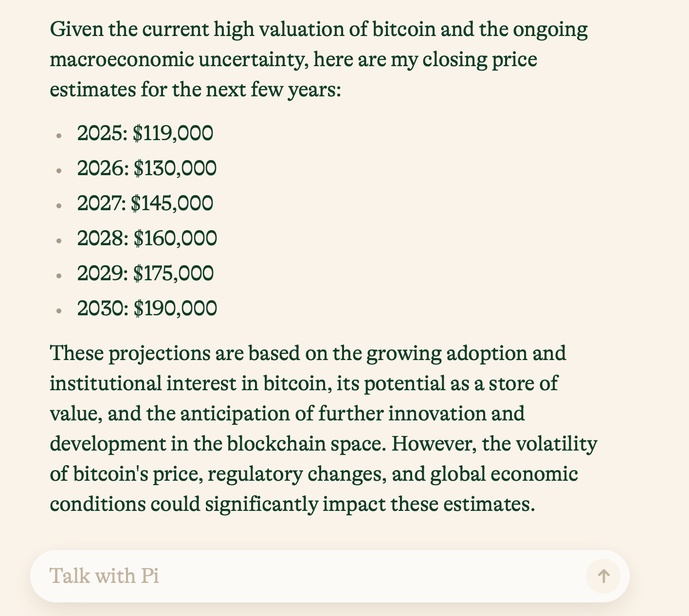Click the bullet marker next to 2030 entry
This screenshot has width=689, height=616.
pos(59,311)
